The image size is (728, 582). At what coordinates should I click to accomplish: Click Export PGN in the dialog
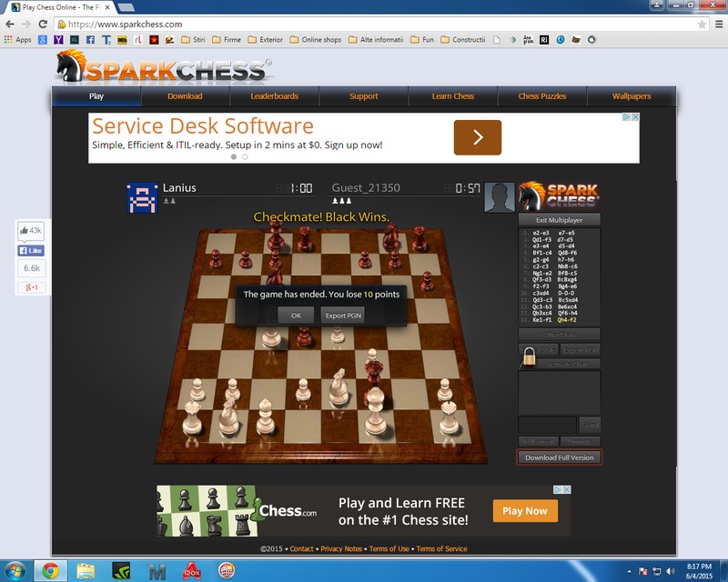[343, 316]
